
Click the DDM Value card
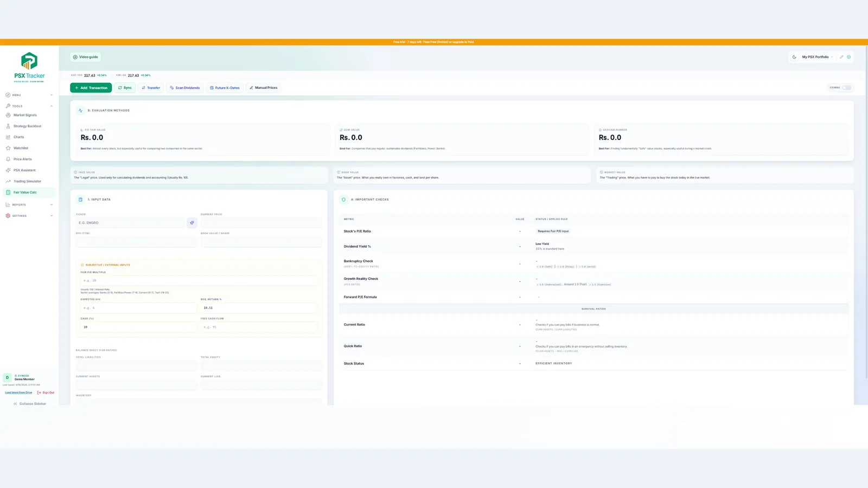pyautogui.click(x=462, y=139)
